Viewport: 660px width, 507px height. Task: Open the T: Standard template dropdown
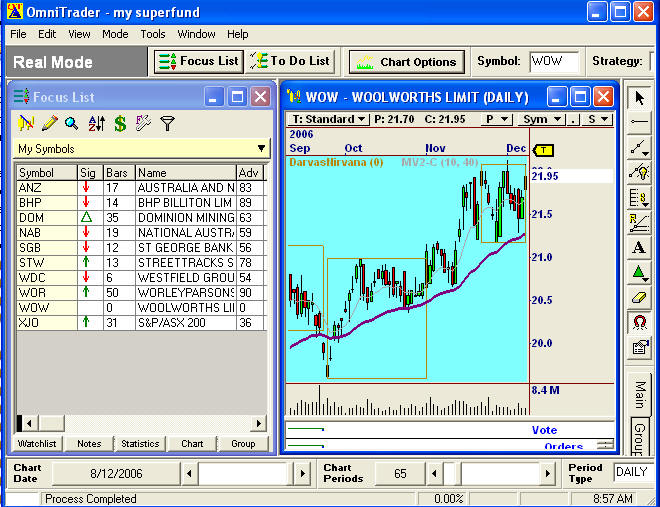[x=327, y=119]
